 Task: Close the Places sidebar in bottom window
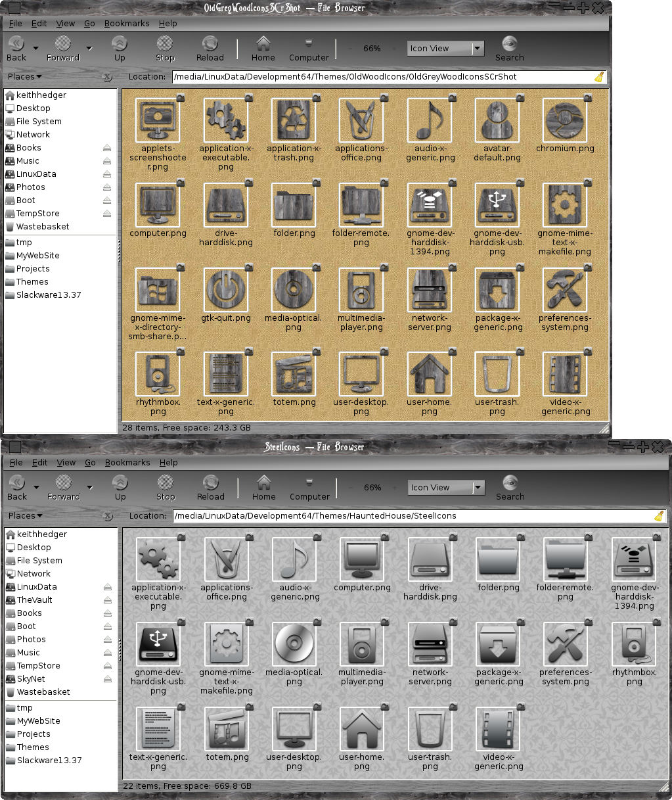tap(108, 516)
